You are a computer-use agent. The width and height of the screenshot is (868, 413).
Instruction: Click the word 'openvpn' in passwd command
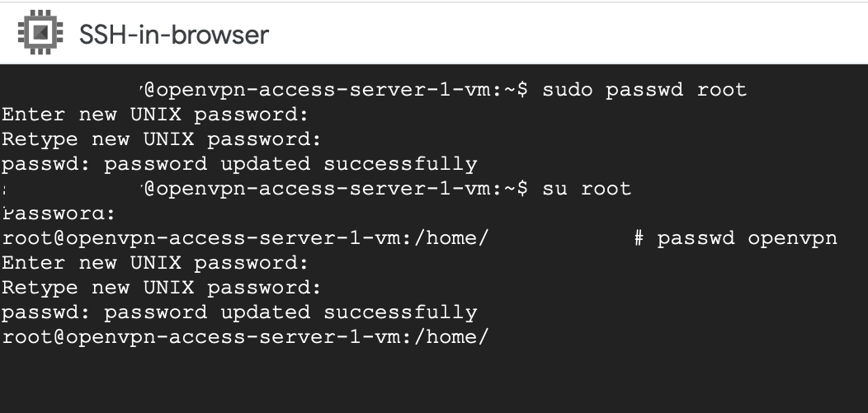(x=793, y=238)
